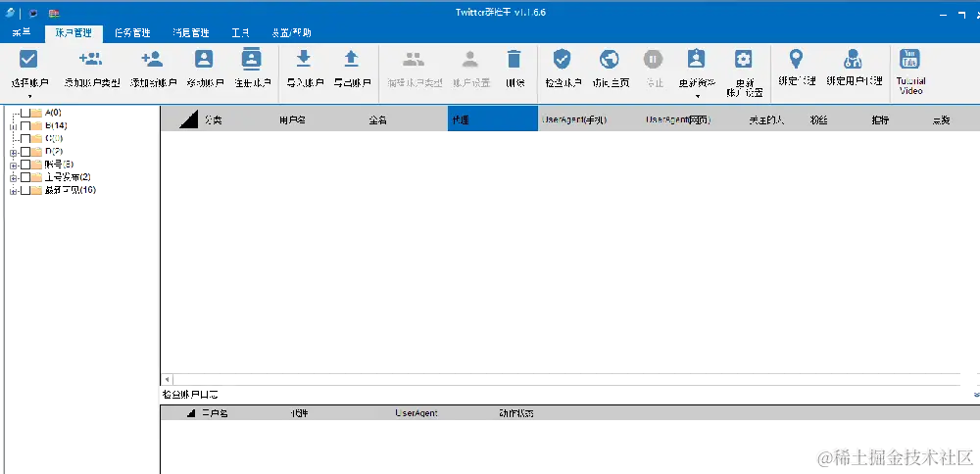Expand the D(2) tree node

pos(13,153)
